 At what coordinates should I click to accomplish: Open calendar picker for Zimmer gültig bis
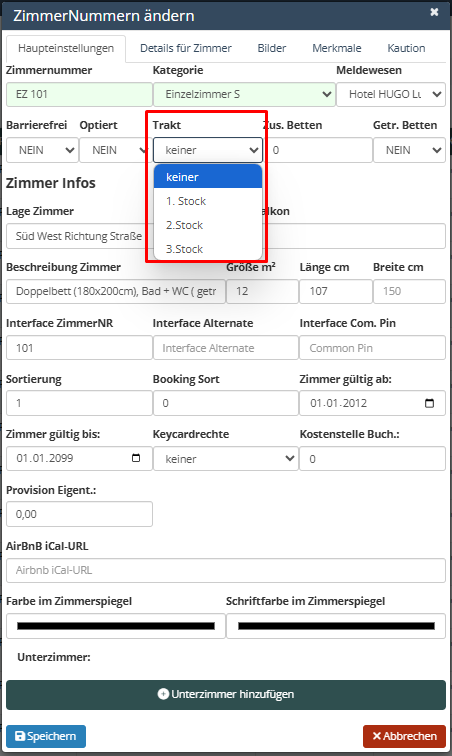pos(136,458)
